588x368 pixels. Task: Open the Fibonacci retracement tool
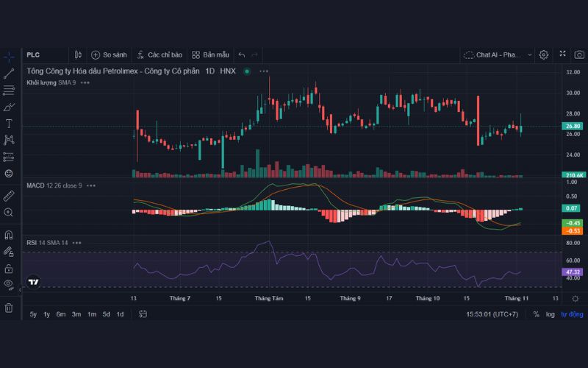click(x=9, y=91)
